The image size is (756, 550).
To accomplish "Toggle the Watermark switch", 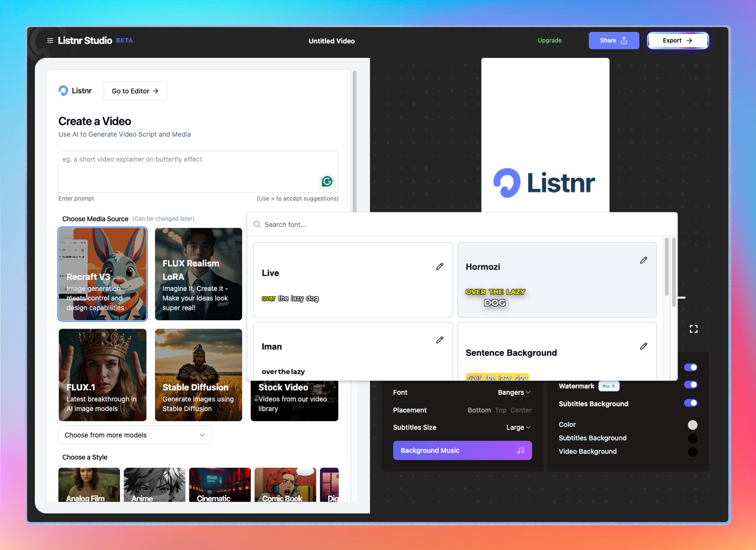I will [x=691, y=385].
